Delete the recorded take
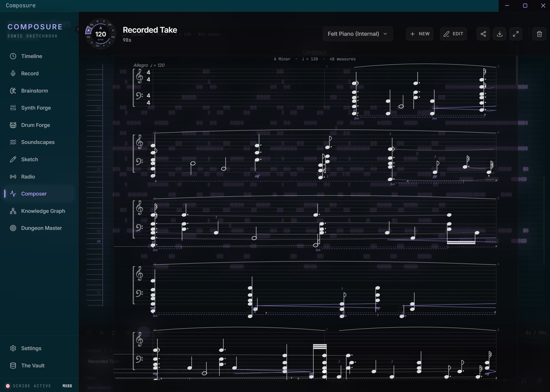 click(x=539, y=34)
